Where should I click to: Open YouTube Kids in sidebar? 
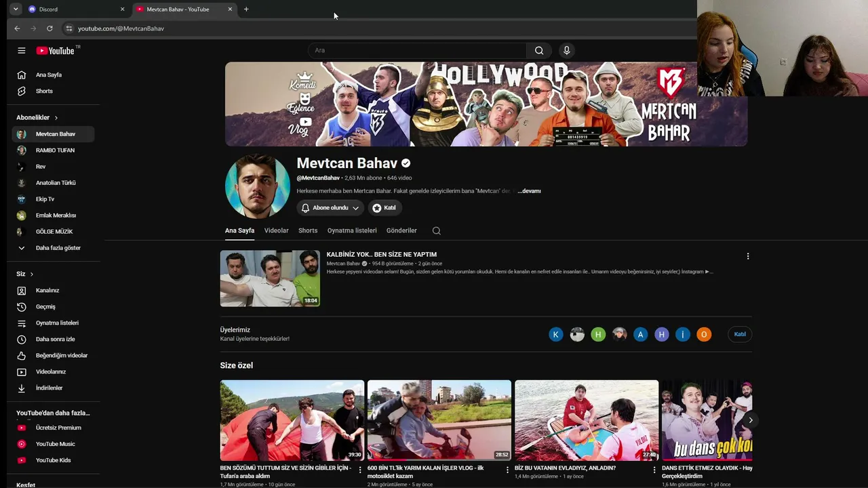click(53, 460)
